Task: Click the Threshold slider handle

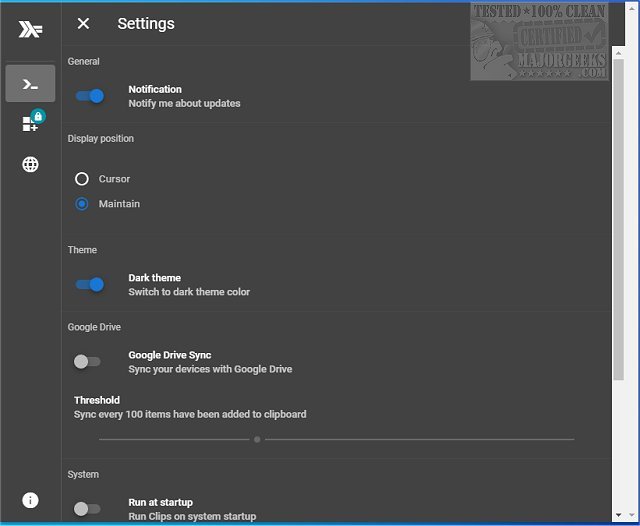Action: point(257,439)
